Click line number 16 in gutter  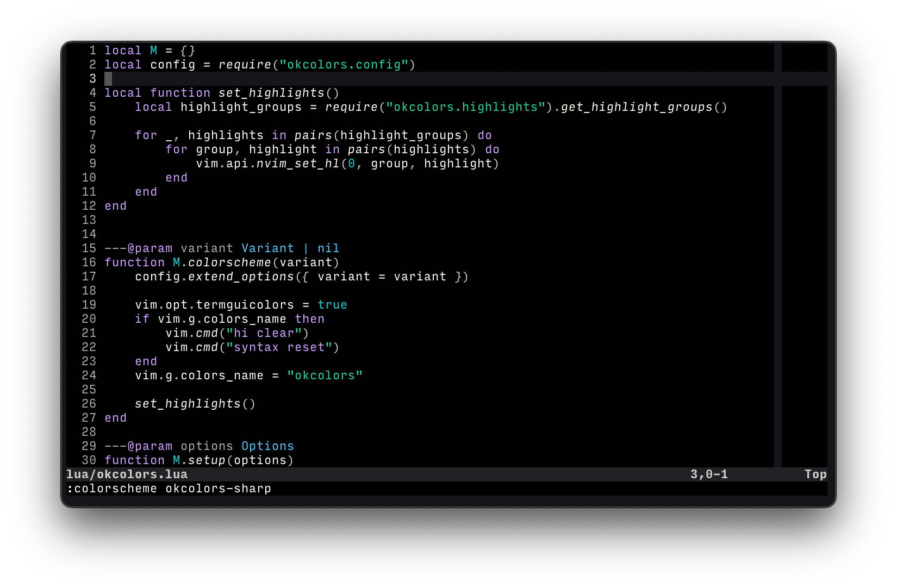(x=89, y=262)
